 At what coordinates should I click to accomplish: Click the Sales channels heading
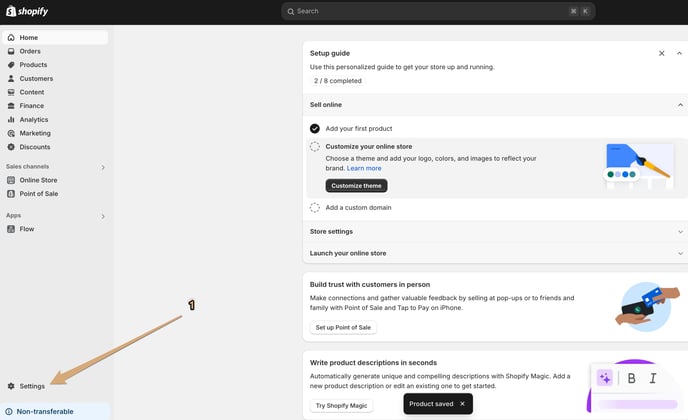coord(27,167)
